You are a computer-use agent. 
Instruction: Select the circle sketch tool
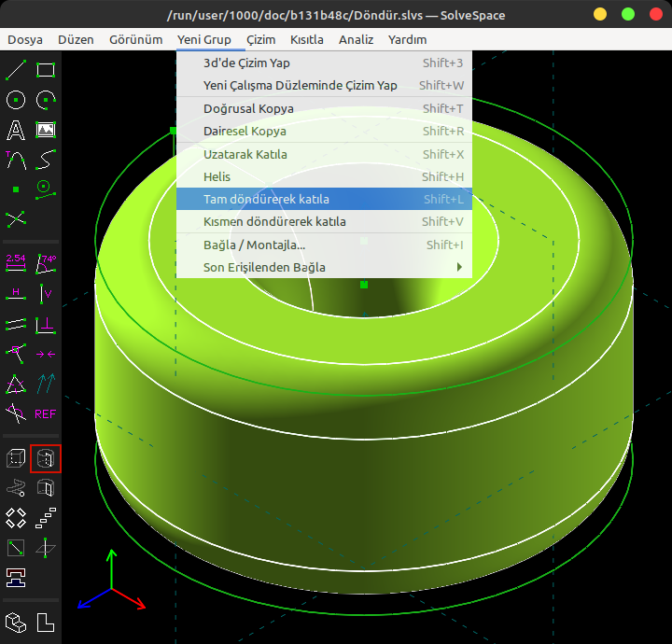(16, 100)
